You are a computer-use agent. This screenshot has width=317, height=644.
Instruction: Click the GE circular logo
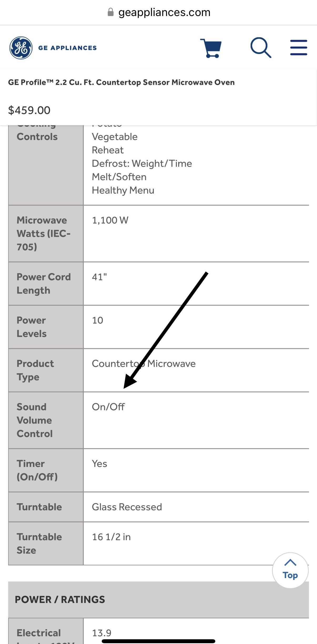21,48
